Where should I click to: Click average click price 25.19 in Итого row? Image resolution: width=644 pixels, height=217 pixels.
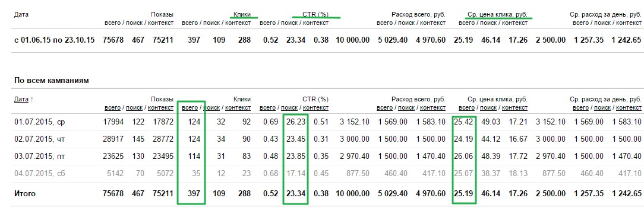[464, 193]
